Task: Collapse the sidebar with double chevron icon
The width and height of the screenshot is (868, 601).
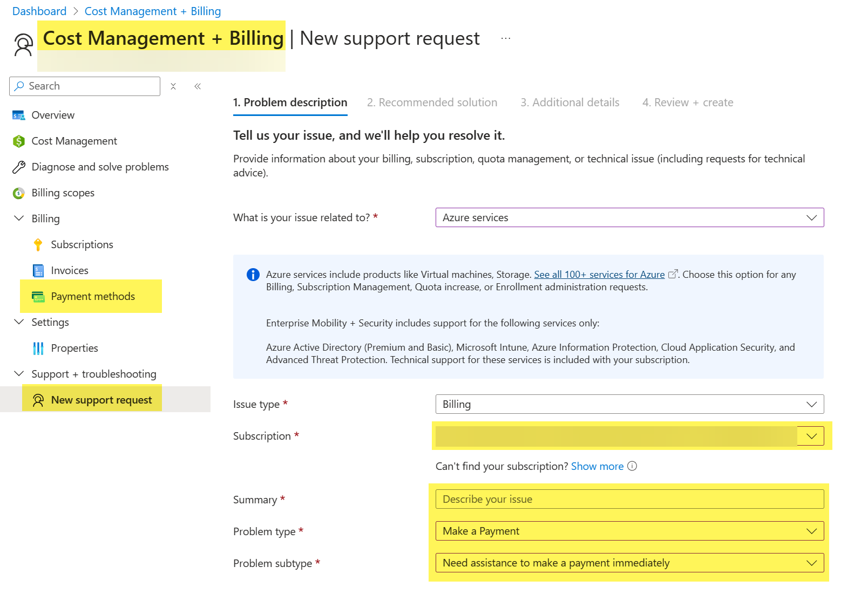Action: (x=198, y=86)
